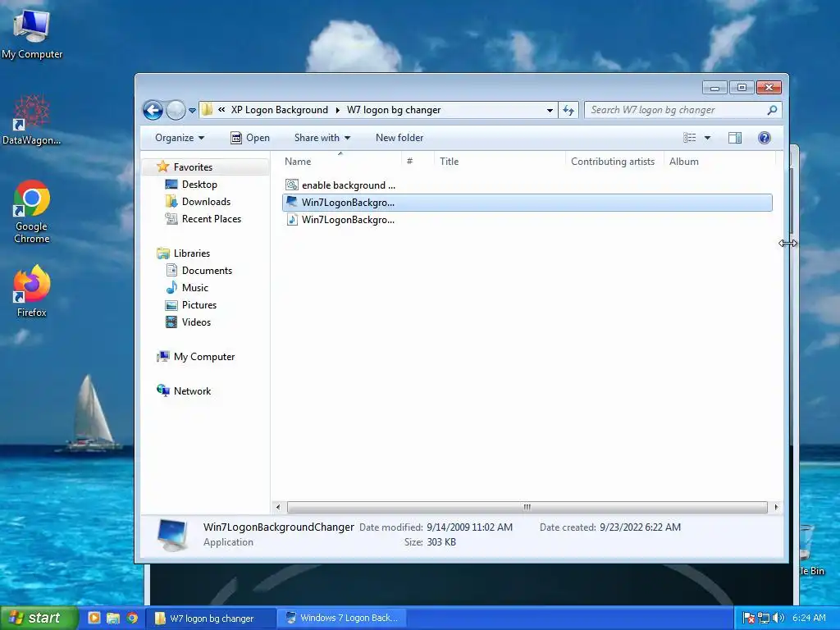This screenshot has height=630, width=840.
Task: Click the enable background file icon
Action: point(292,185)
